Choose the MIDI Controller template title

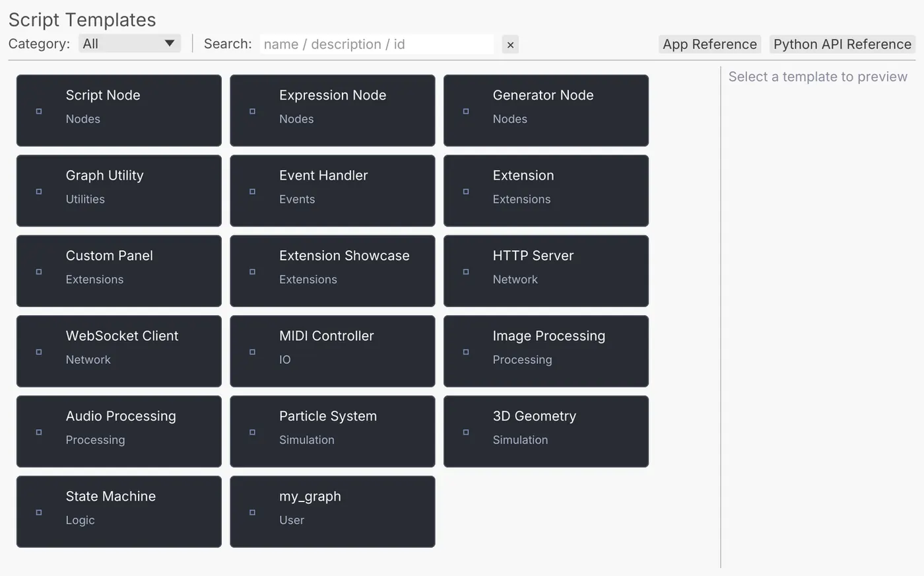327,336
